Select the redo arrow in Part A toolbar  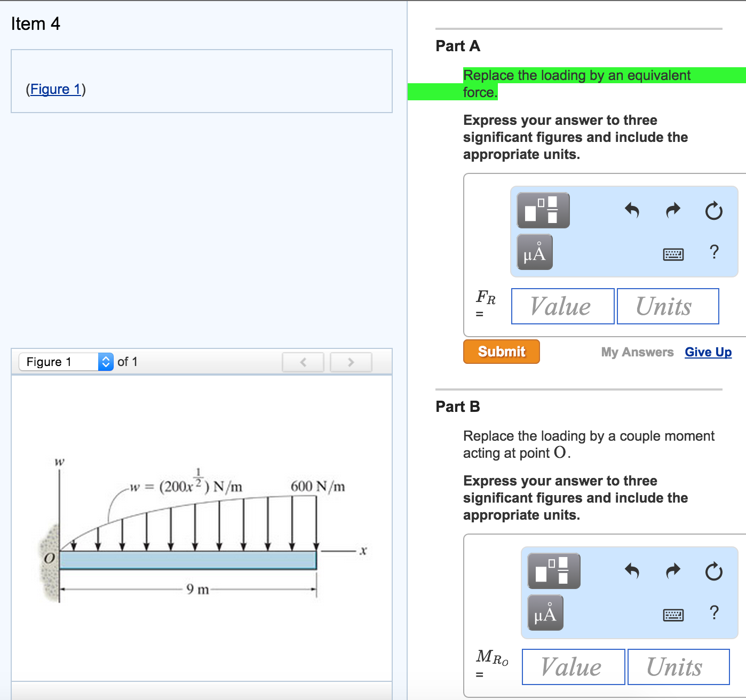click(x=672, y=210)
